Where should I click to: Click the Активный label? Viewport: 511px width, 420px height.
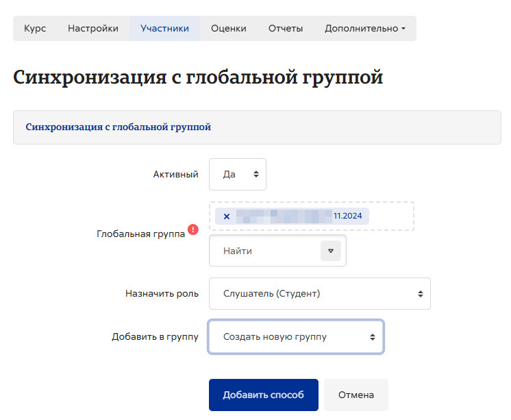[x=175, y=175]
